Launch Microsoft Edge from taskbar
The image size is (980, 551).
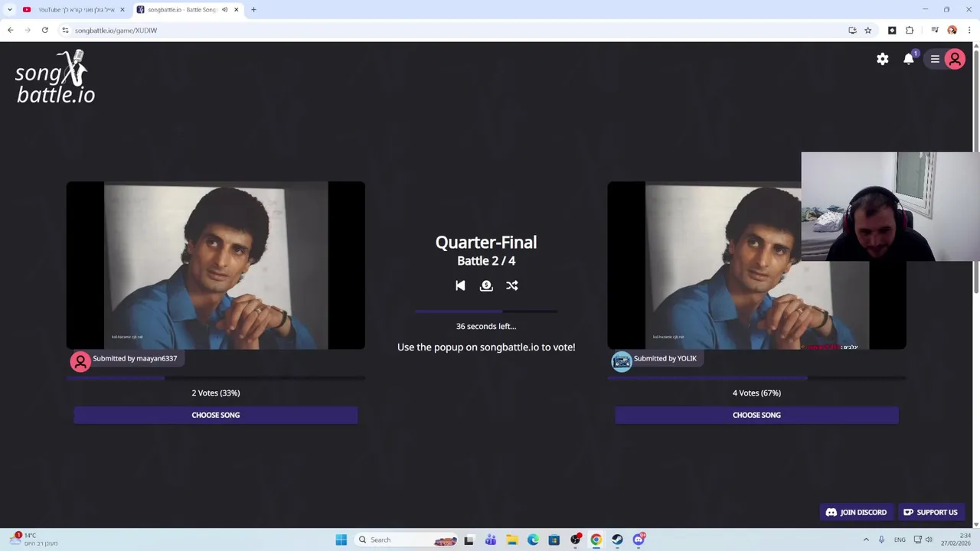[533, 540]
